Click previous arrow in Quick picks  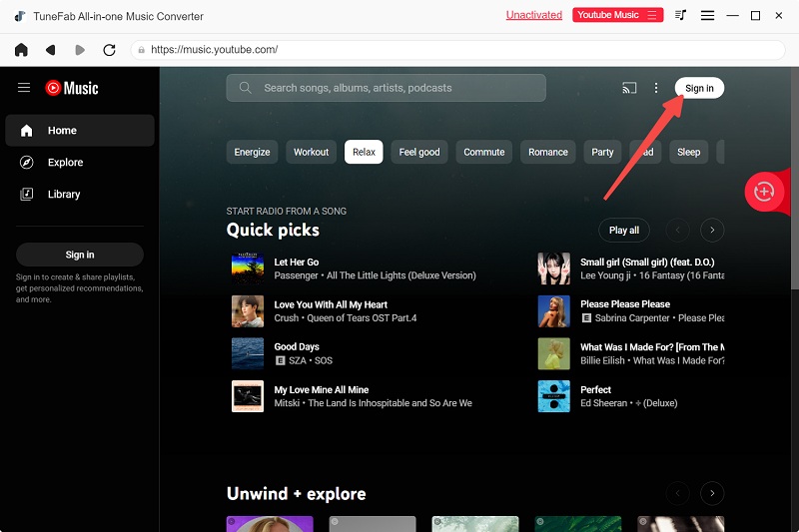point(678,231)
